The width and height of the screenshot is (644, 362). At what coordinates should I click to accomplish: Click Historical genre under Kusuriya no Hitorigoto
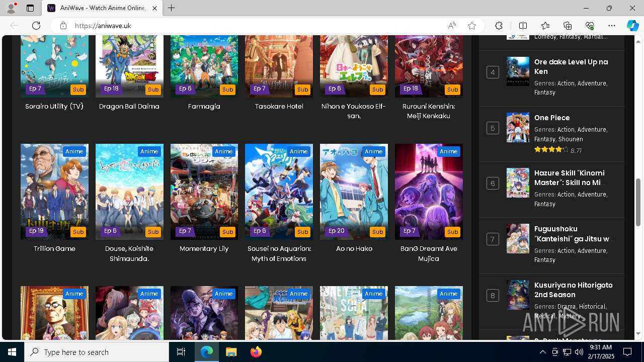coord(592,306)
